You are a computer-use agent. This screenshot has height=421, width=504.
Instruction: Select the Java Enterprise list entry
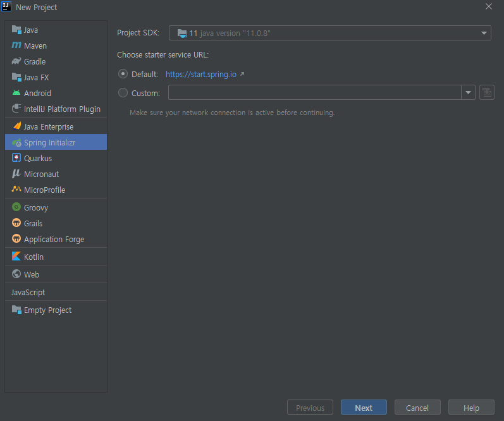point(56,126)
